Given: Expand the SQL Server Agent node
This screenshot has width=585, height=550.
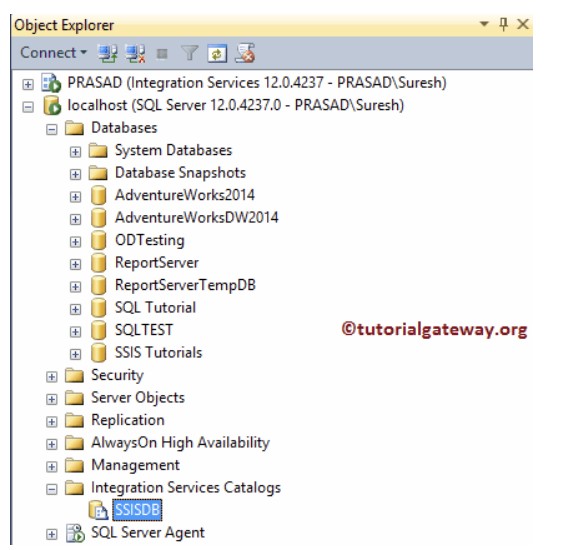Looking at the screenshot, I should (51, 534).
